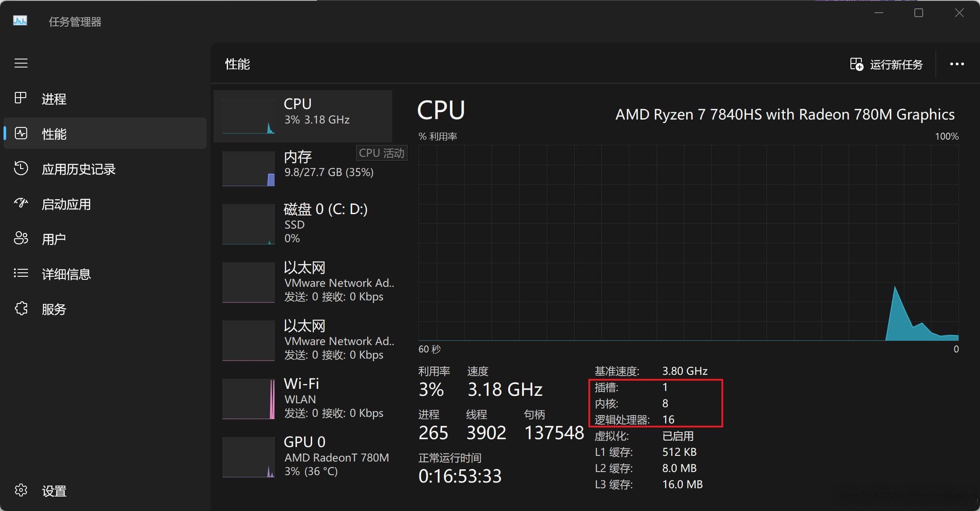Click the AMD Ryzen 7 7840HS processor name
The height and width of the screenshot is (511, 980).
pos(785,114)
